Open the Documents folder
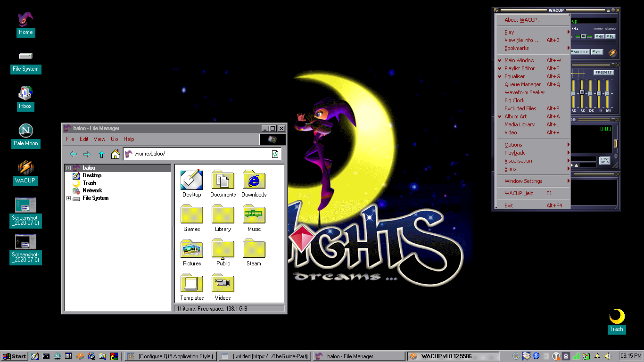 point(223,184)
